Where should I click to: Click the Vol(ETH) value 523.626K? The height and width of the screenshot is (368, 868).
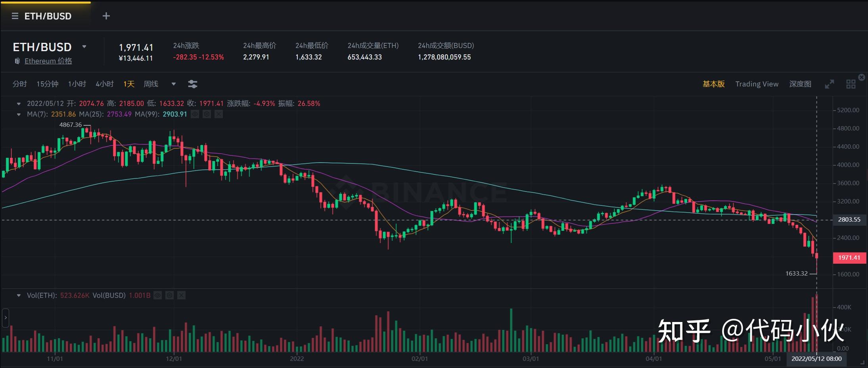click(75, 295)
